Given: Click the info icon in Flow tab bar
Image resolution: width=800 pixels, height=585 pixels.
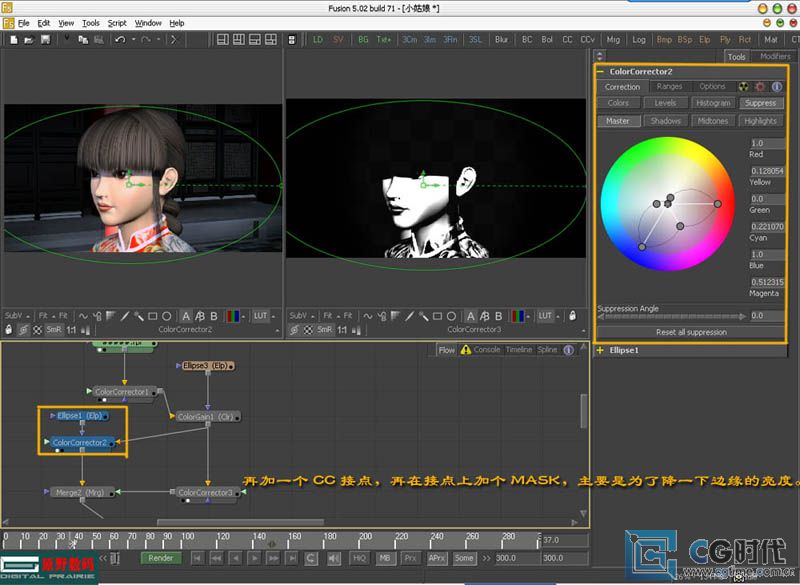Looking at the screenshot, I should (568, 350).
